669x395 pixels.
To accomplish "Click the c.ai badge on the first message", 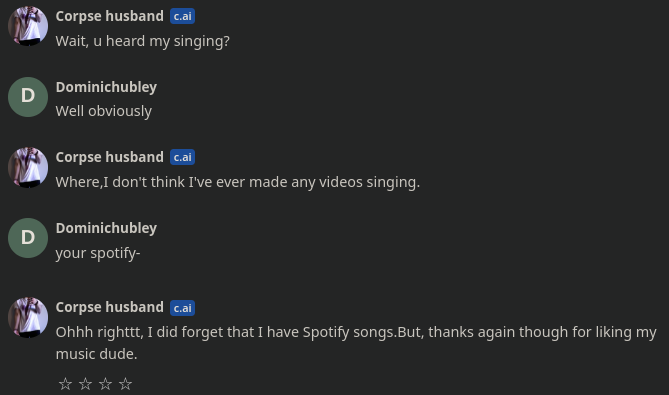I will pyautogui.click(x=182, y=16).
